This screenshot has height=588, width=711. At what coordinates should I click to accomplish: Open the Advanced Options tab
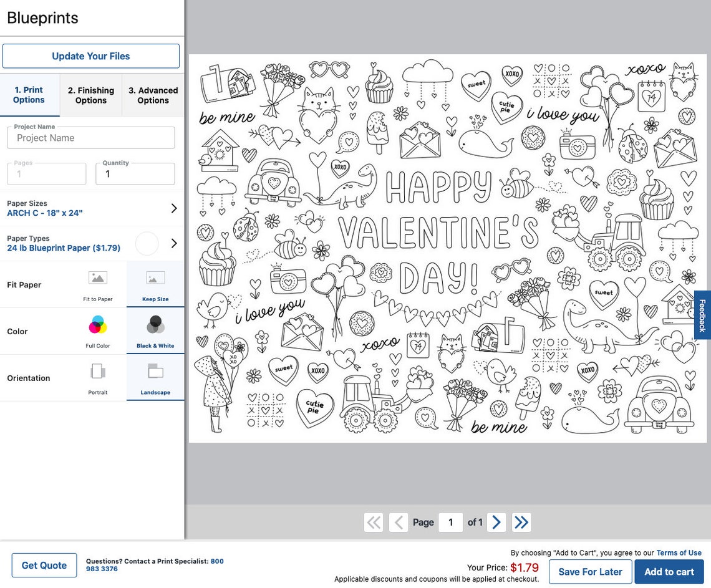(x=153, y=95)
